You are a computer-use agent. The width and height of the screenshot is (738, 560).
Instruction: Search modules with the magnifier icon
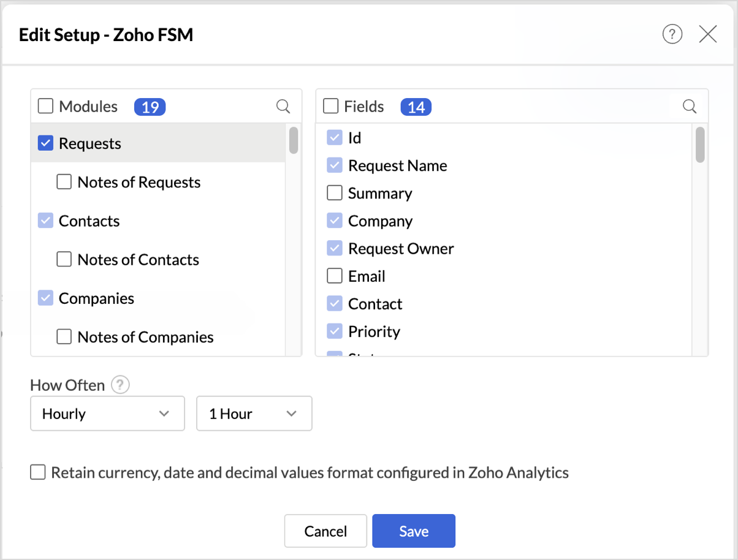point(283,107)
